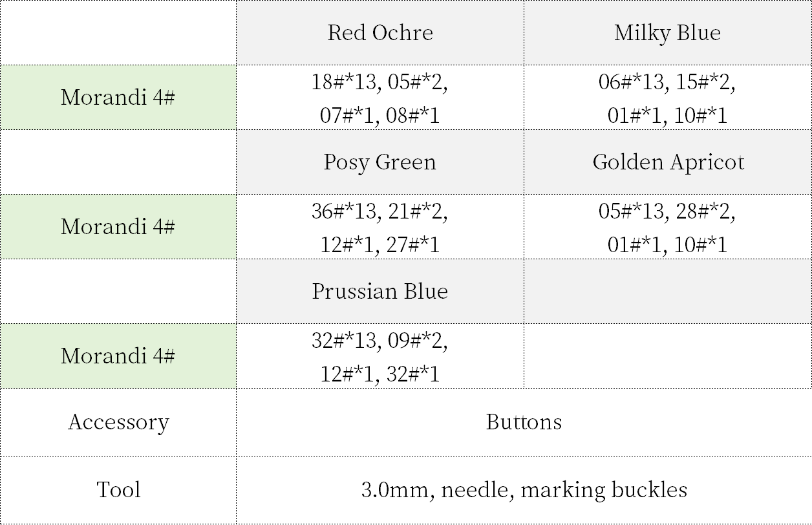This screenshot has height=525, width=812.
Task: Select the blank cell left of Posy Green
Action: pos(118,162)
